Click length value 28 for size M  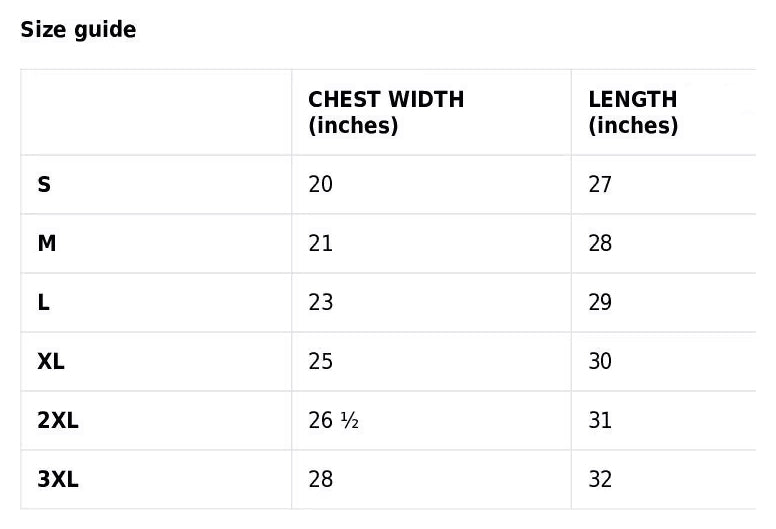coord(600,244)
